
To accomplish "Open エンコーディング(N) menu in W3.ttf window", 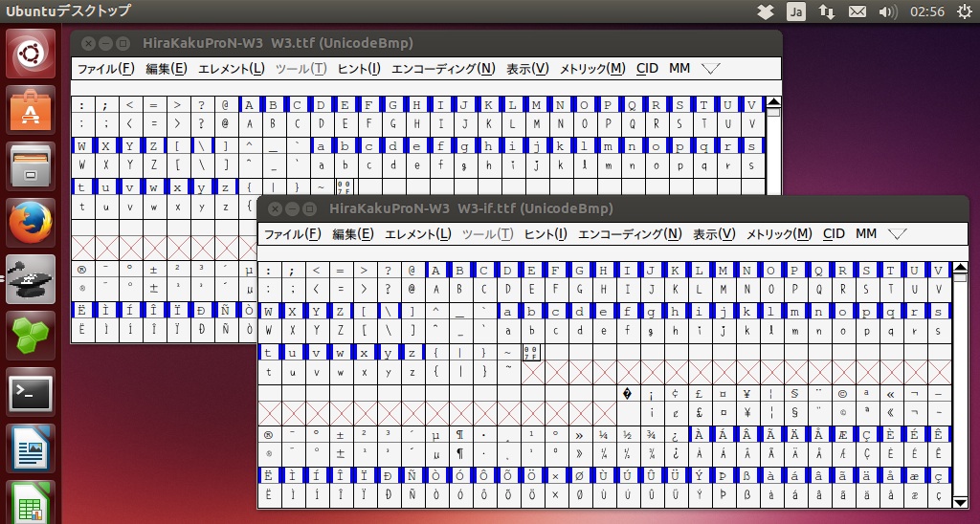I will pyautogui.click(x=443, y=69).
